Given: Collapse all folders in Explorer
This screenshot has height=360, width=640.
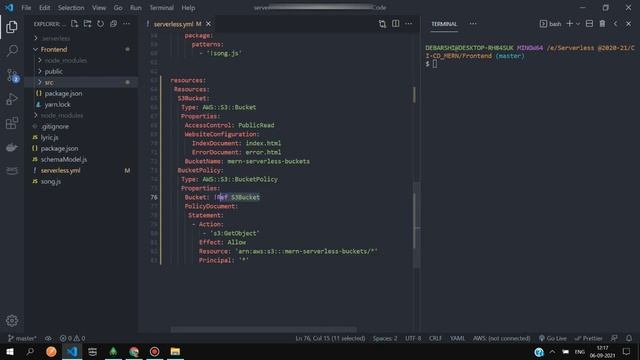Looking at the screenshot, I should [113, 24].
